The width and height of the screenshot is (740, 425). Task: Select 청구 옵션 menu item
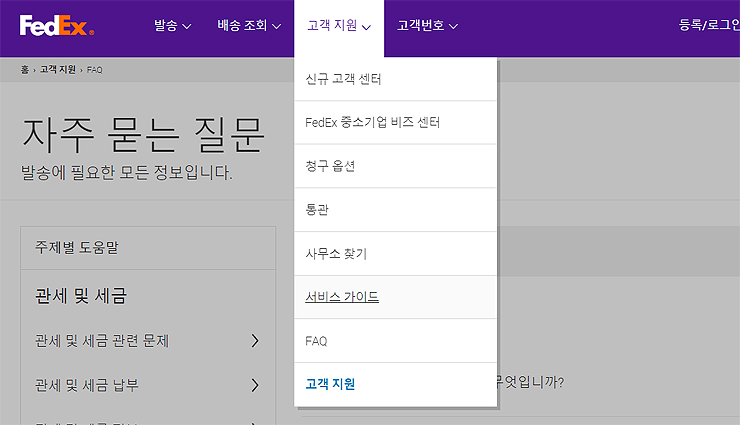[395, 166]
